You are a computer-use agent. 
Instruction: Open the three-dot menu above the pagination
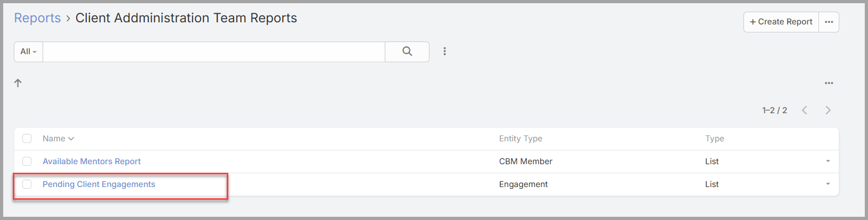(x=829, y=83)
